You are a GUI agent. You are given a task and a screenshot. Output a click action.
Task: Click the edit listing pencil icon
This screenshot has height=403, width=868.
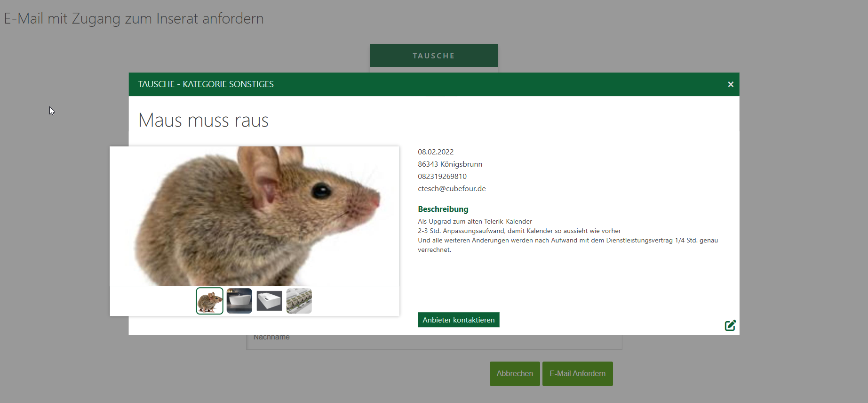[730, 325]
